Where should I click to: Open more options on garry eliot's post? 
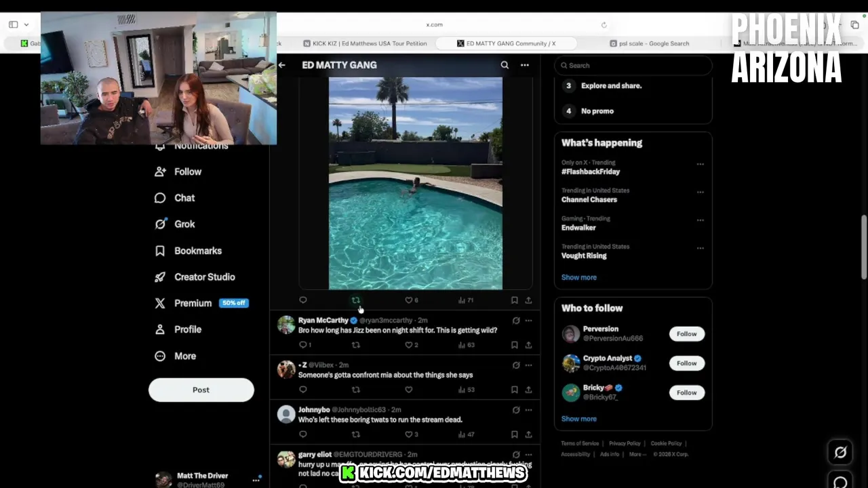point(528,455)
